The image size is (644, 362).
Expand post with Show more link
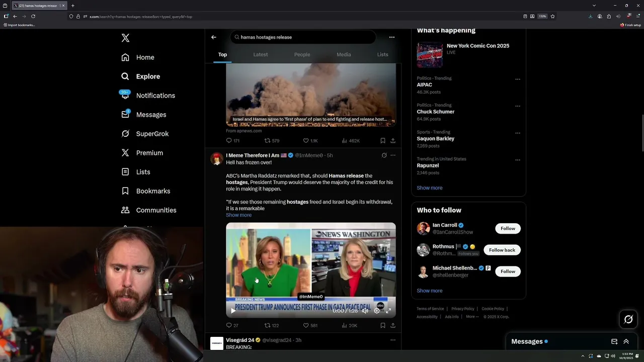[x=238, y=215]
